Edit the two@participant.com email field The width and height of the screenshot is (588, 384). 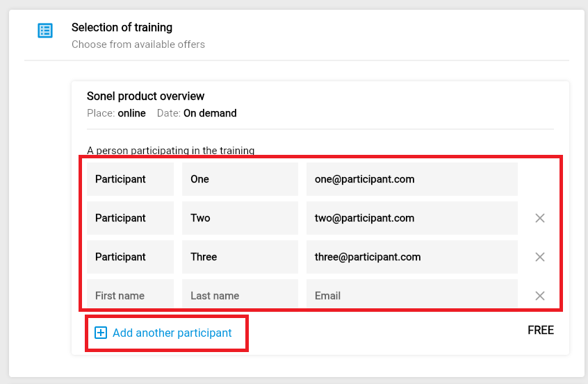tap(411, 218)
